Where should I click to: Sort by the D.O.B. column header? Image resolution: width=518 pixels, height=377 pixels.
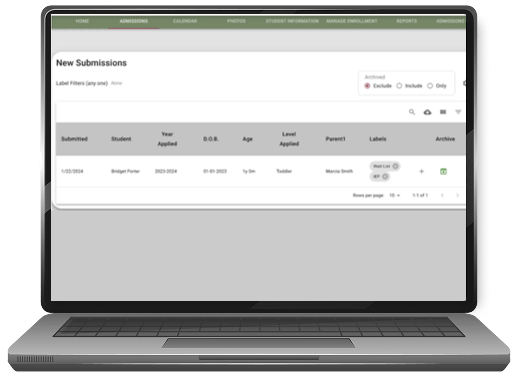click(211, 139)
